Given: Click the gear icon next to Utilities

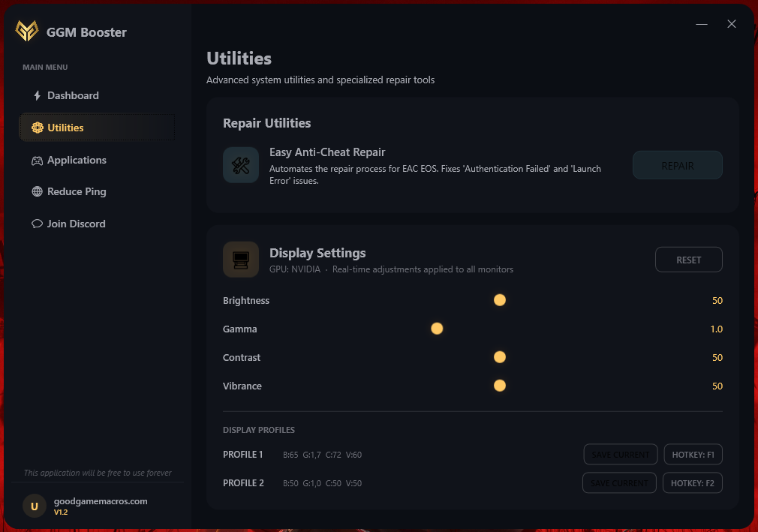Looking at the screenshot, I should pyautogui.click(x=36, y=128).
